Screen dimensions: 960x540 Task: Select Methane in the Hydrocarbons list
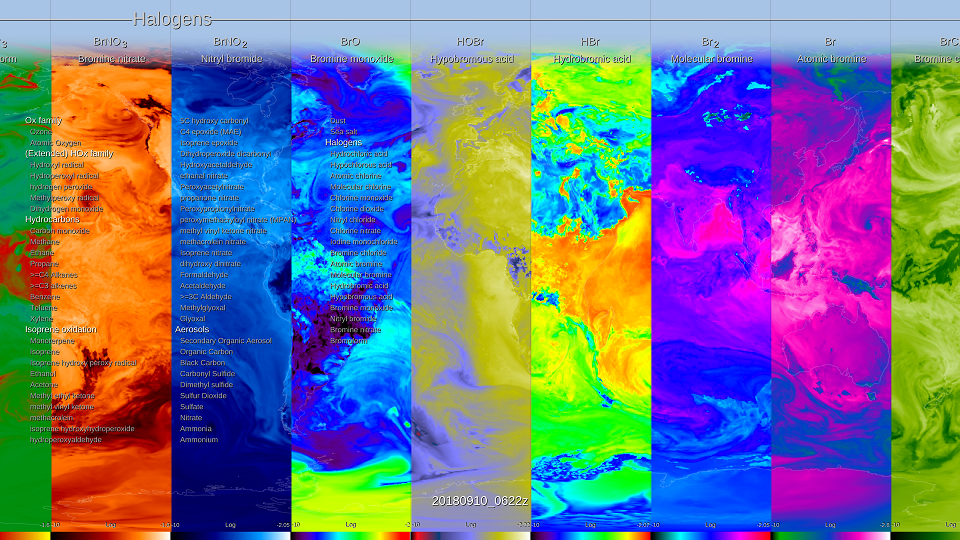[x=45, y=241]
